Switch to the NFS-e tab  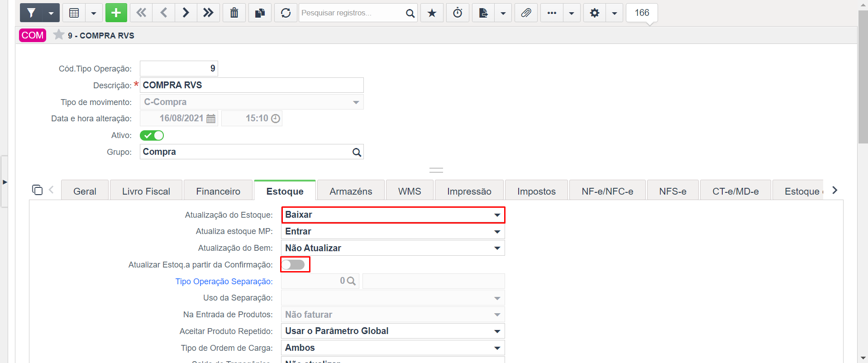pos(672,191)
